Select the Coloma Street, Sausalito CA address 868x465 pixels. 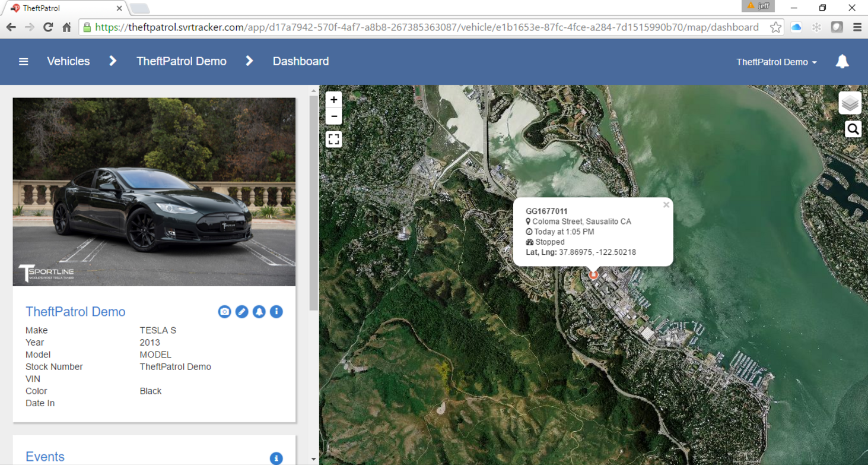581,222
